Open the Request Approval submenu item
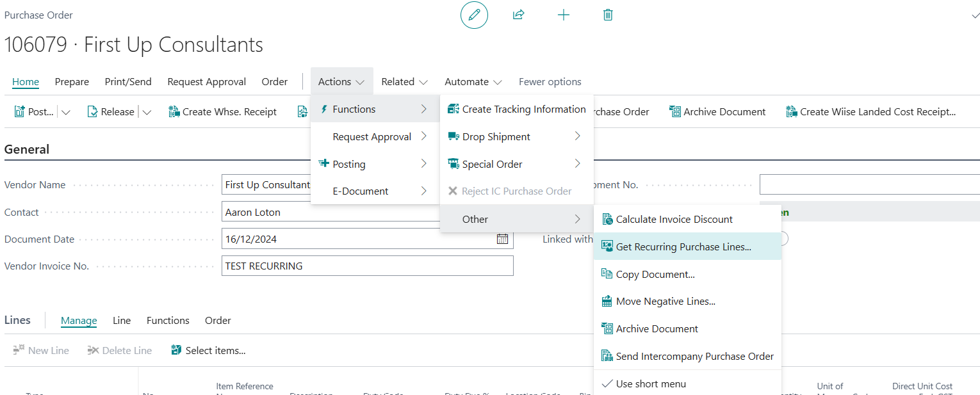This screenshot has width=980, height=395. tap(375, 136)
